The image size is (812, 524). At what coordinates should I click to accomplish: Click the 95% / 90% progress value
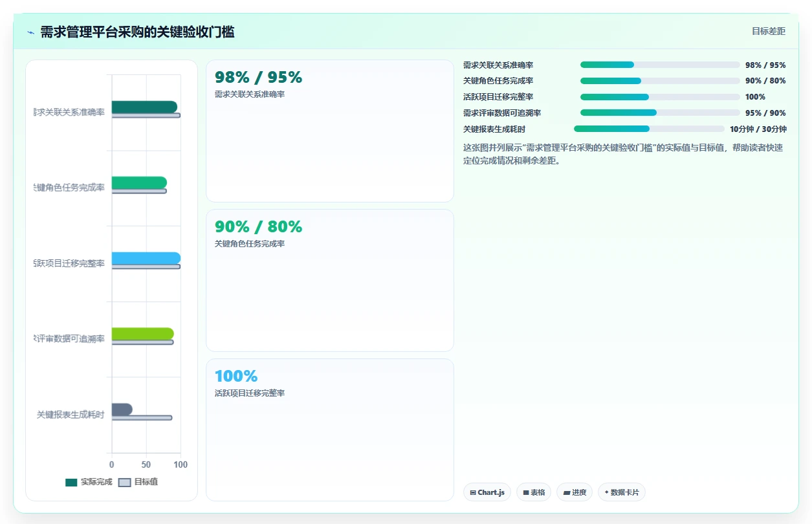click(765, 113)
